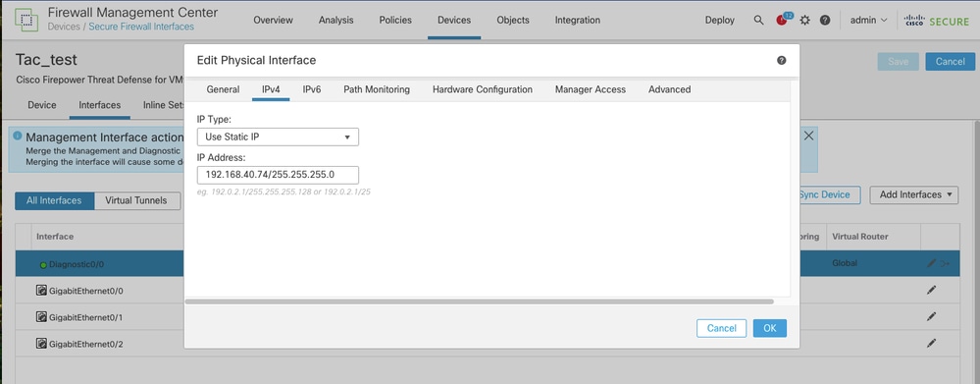980x384 pixels.
Task: Click the Devices breadcrumb text
Action: 64,27
